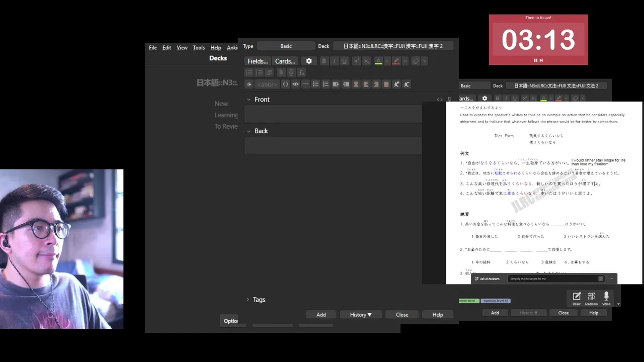
Task: Open Cards... in the front editor
Action: coord(285,61)
